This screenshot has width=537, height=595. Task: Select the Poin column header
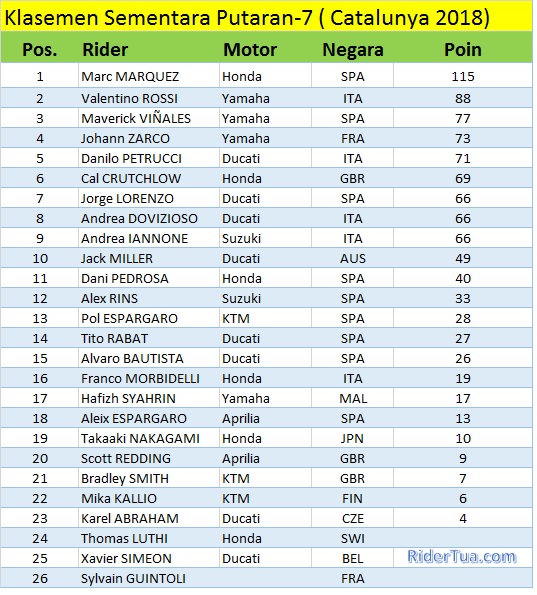coord(463,50)
